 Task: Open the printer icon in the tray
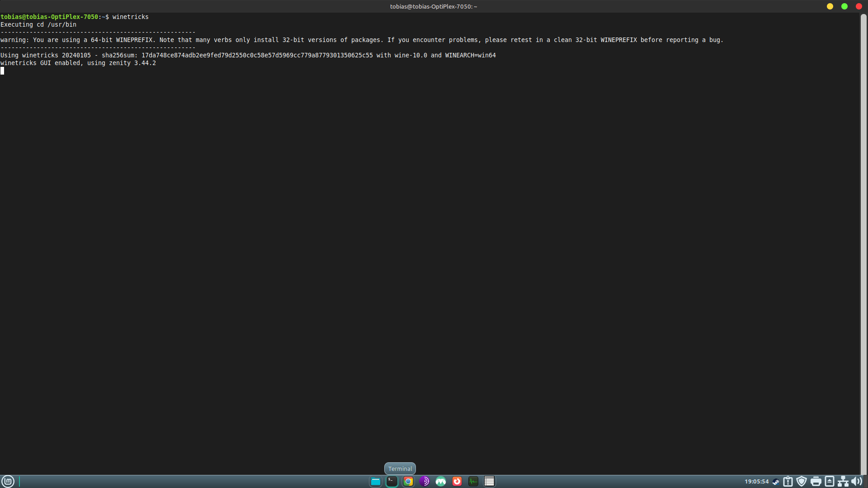pyautogui.click(x=816, y=481)
